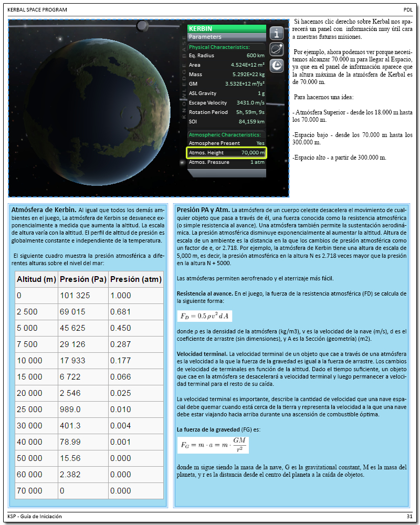Screen dimensions: 420x525
Task: Click the "29 126" pressure cell
Action: 83,344
